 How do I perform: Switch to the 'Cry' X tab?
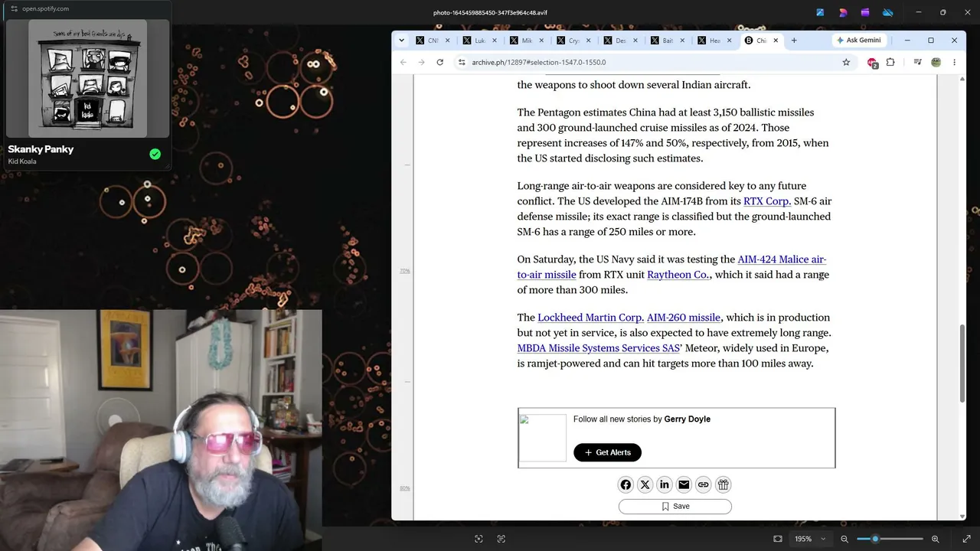[573, 41]
